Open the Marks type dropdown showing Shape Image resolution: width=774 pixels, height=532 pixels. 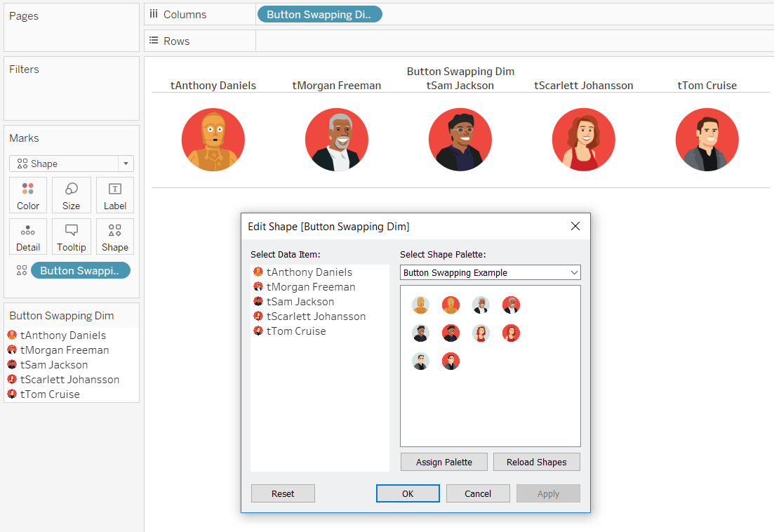tap(72, 164)
